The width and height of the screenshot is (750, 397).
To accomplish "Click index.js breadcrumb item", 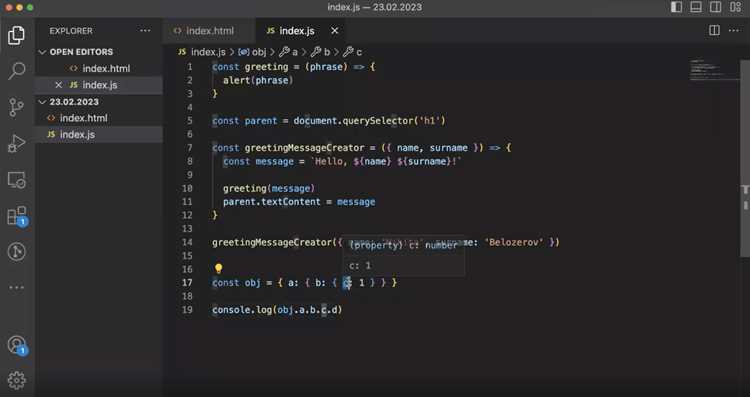I will (202, 52).
